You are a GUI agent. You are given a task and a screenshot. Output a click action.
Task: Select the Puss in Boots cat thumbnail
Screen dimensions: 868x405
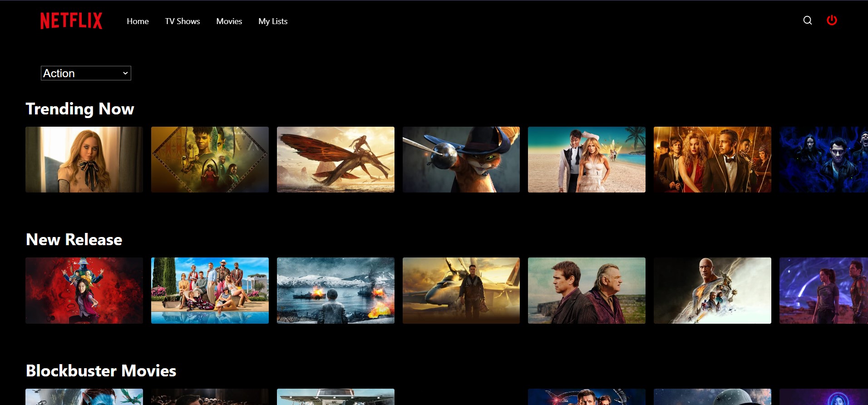pos(461,159)
